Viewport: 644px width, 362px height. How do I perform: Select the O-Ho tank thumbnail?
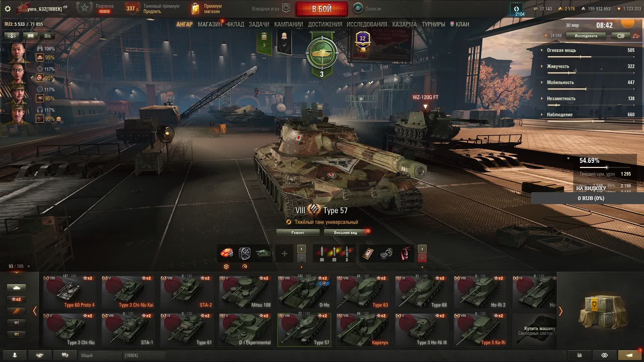point(304,292)
